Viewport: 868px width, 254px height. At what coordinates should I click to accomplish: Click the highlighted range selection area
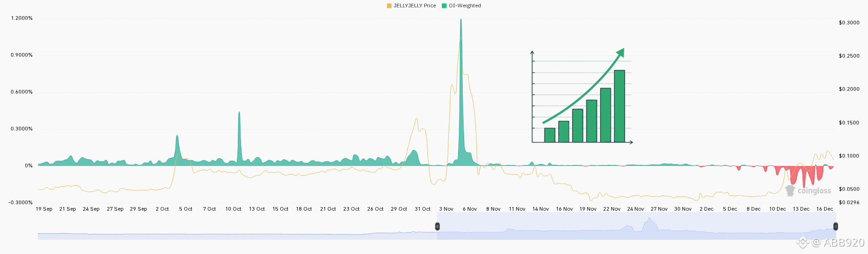coord(636,226)
